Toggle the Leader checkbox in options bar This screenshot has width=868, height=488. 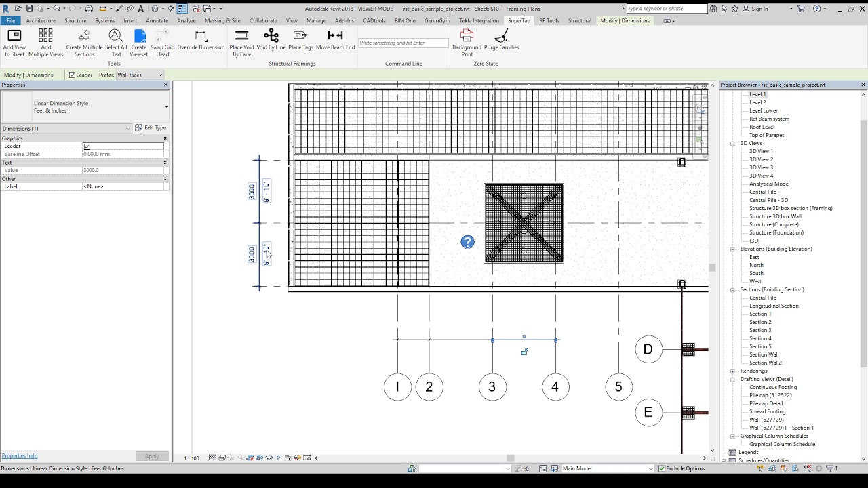click(x=73, y=75)
